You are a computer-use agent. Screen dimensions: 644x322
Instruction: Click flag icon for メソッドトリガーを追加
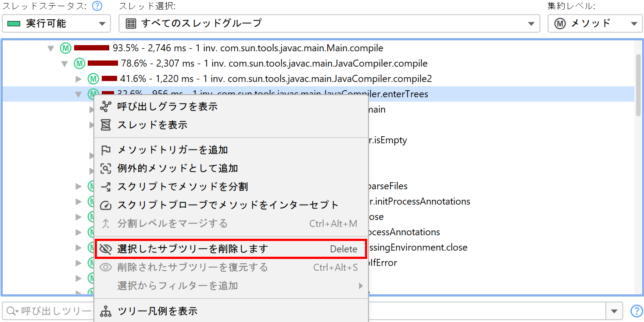106,150
